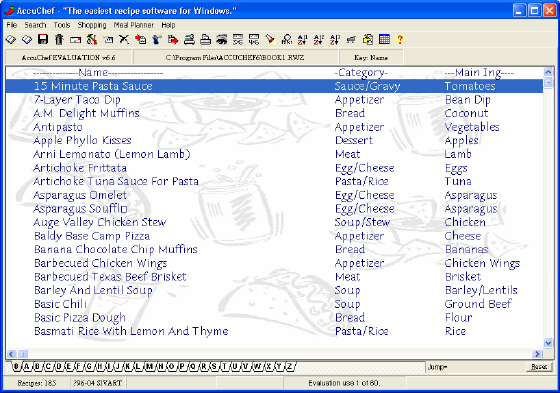Click the 3x5 card print icon

coord(238,39)
